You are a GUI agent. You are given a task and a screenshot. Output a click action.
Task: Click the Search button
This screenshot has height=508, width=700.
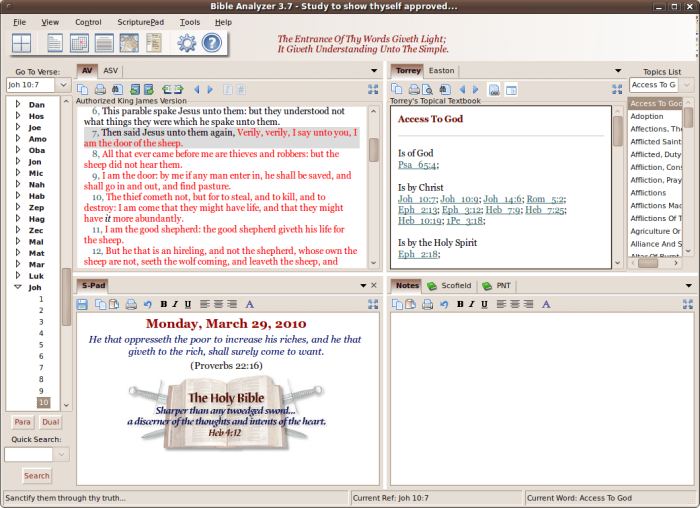(x=37, y=476)
